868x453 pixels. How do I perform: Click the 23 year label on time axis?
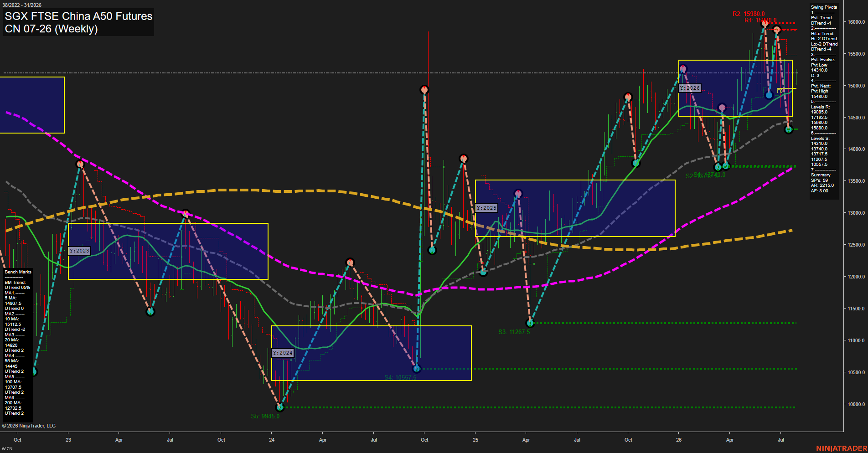68,440
